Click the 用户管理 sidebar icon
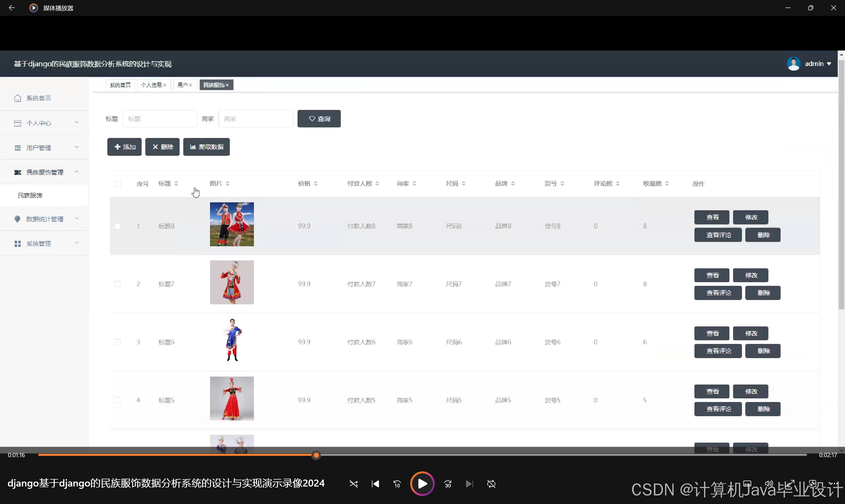The width and height of the screenshot is (845, 504). tap(18, 148)
